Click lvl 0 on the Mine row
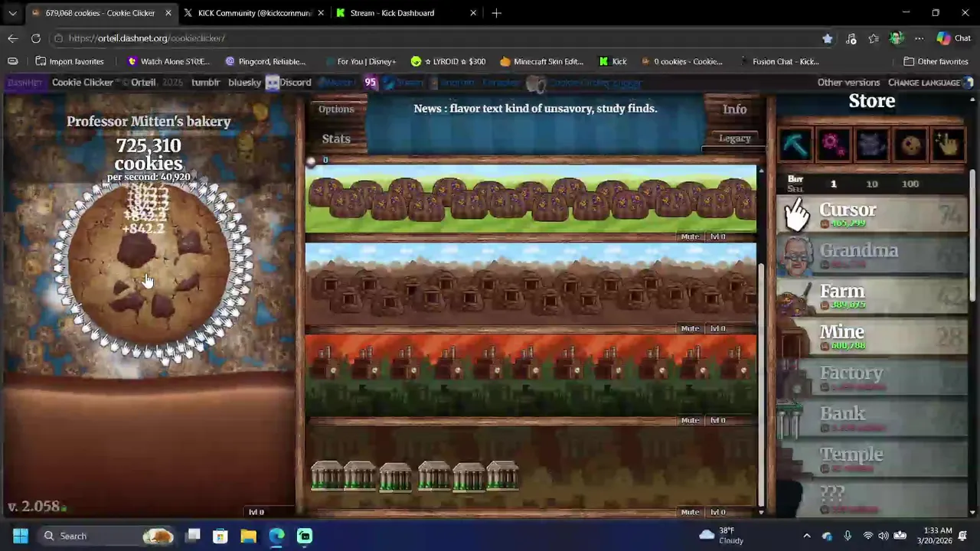The image size is (980, 551). pos(717,328)
